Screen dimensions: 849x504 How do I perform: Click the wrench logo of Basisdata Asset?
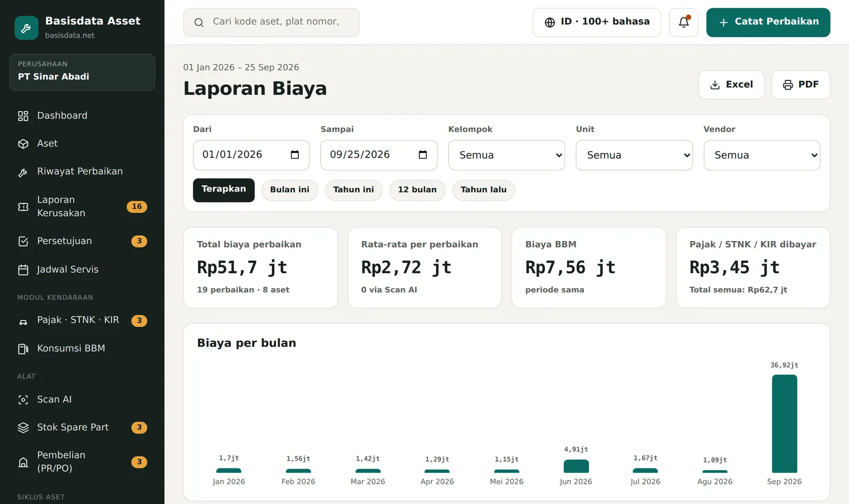[26, 28]
